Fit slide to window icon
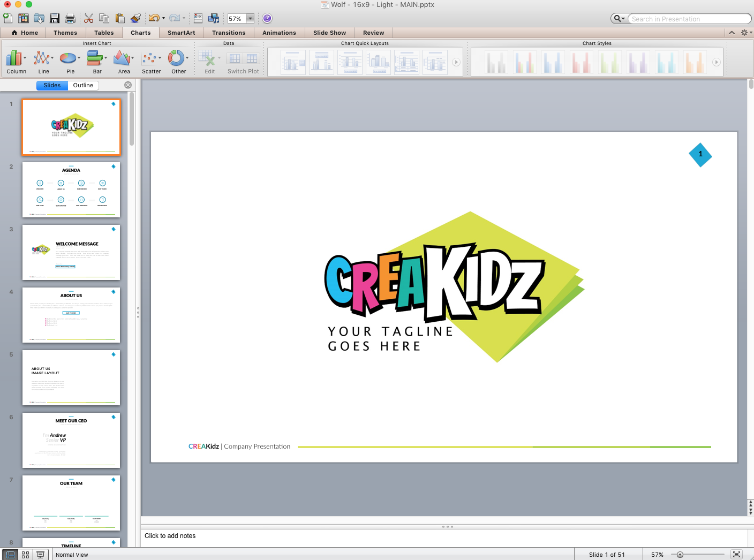Screen dimensions: 754x560 [736, 555]
